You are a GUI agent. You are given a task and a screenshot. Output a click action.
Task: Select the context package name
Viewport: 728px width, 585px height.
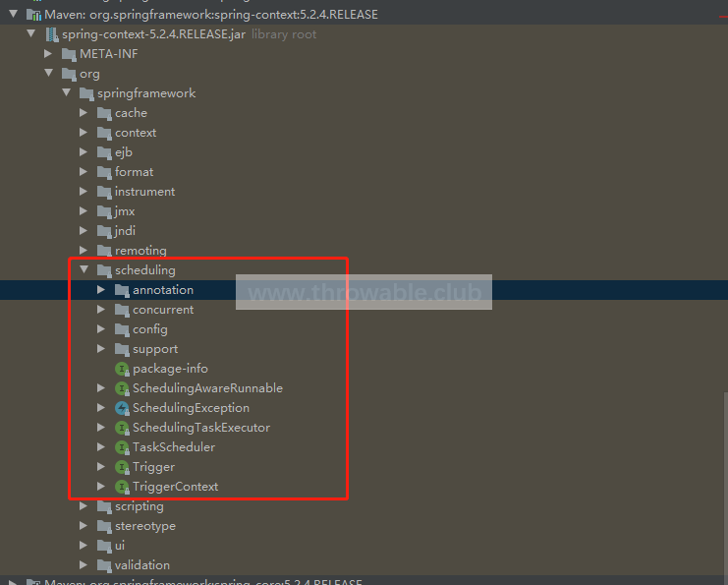click(x=136, y=133)
